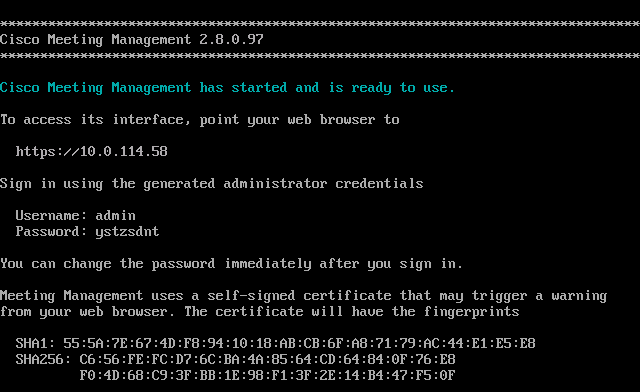Click the 'SHA1:' label
The height and width of the screenshot is (392, 640).
pos(36,343)
